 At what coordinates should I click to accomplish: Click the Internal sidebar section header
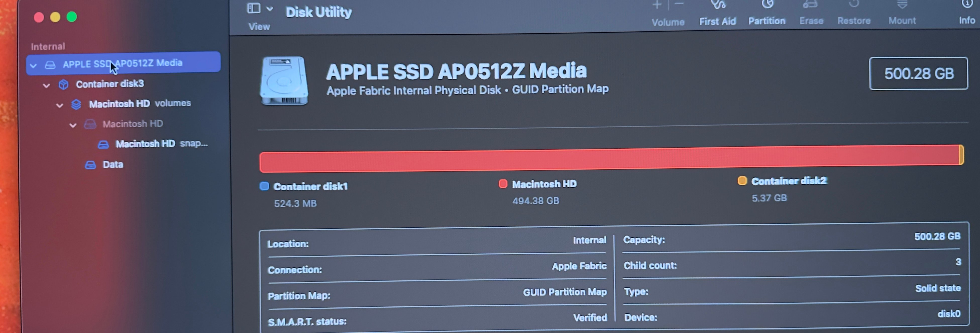pos(48,47)
